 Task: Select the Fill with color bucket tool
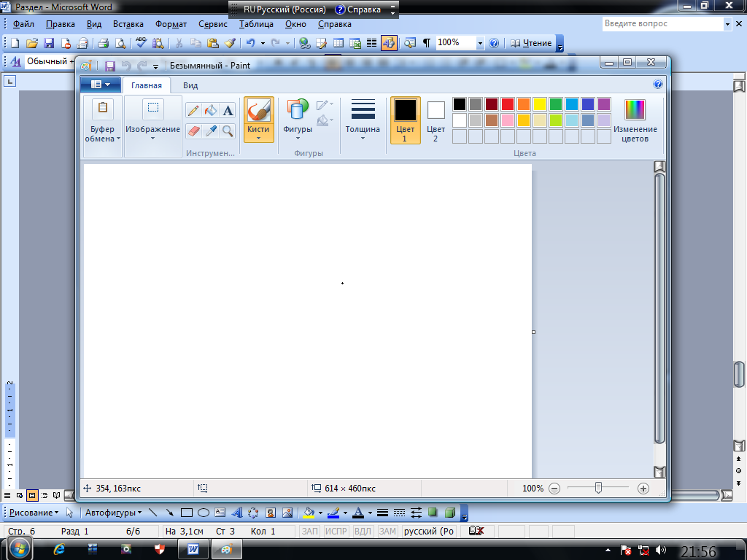[x=211, y=111]
